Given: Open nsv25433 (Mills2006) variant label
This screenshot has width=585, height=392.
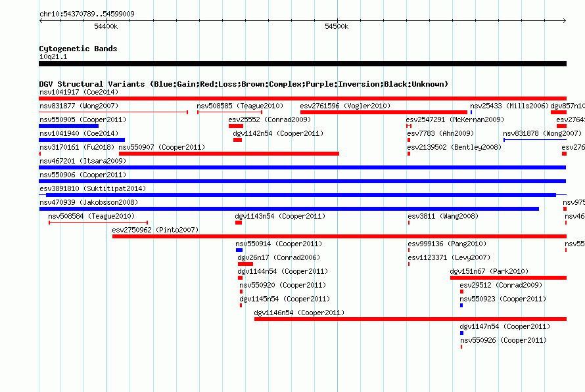Looking at the screenshot, I should pyautogui.click(x=509, y=106).
